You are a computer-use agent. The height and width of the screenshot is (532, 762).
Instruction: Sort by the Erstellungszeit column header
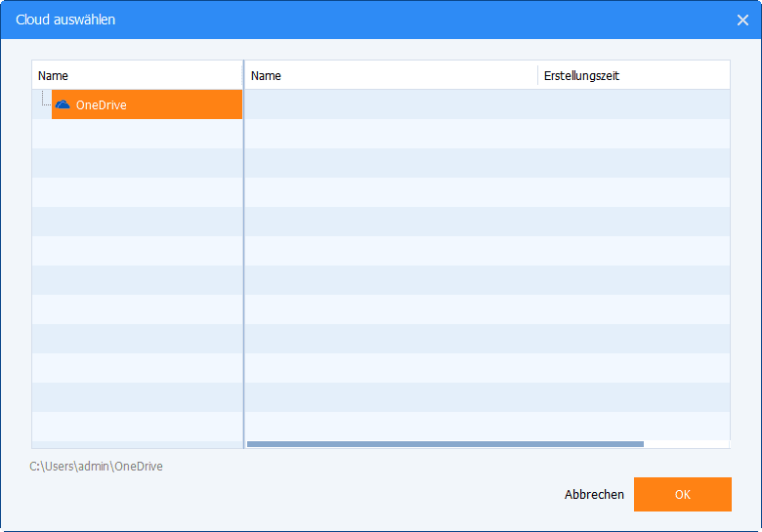(x=632, y=75)
